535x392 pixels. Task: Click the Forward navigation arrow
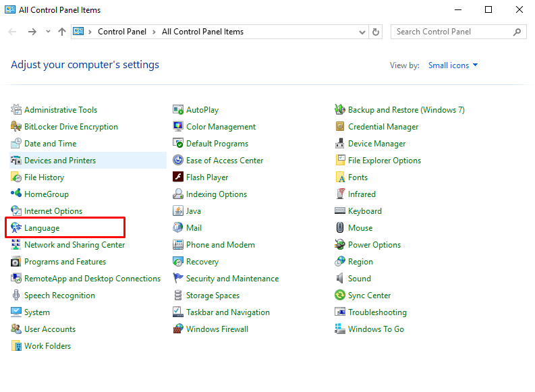click(32, 32)
